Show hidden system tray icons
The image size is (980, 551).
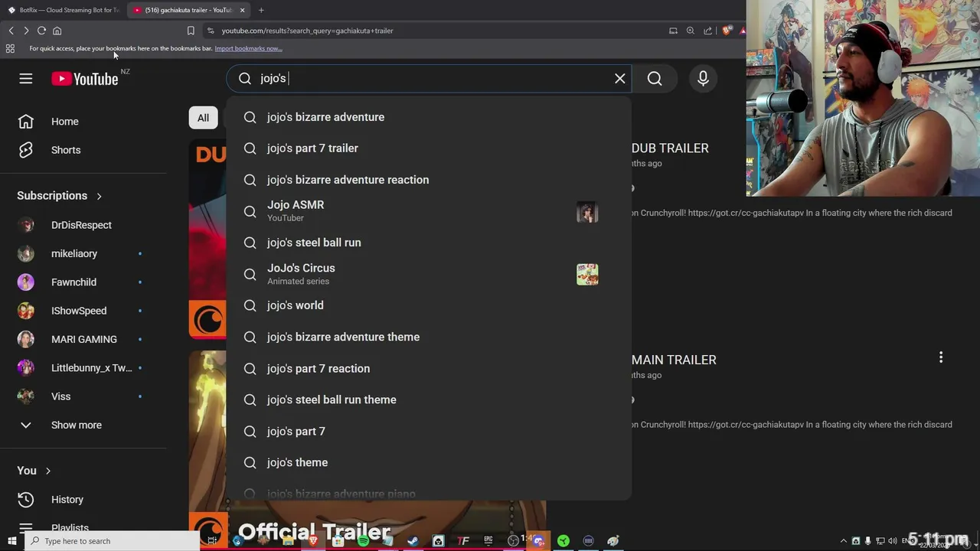tap(844, 541)
